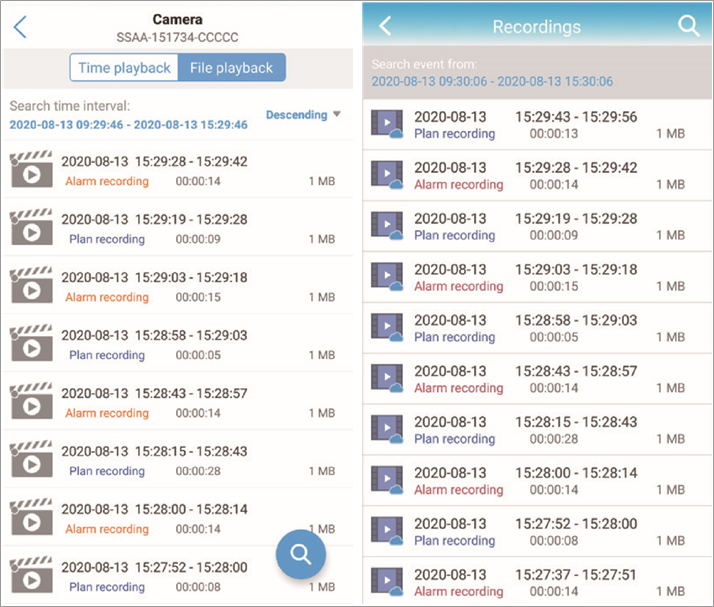Select the File playback tab
The width and height of the screenshot is (714, 607).
point(231,67)
